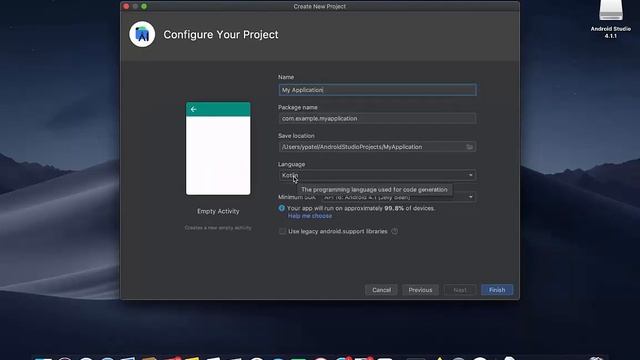The width and height of the screenshot is (640, 360).
Task: Click the Android Studio logo in header
Action: [142, 34]
